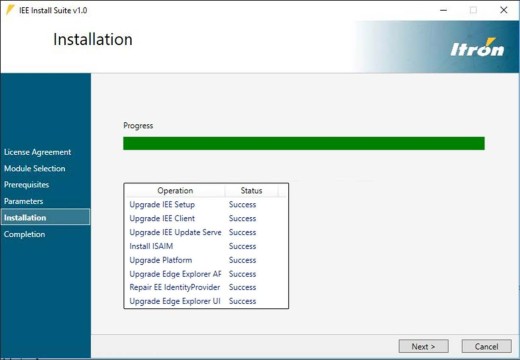Viewport: 520px width, 360px height.
Task: Go to the Completion step
Action: click(24, 234)
